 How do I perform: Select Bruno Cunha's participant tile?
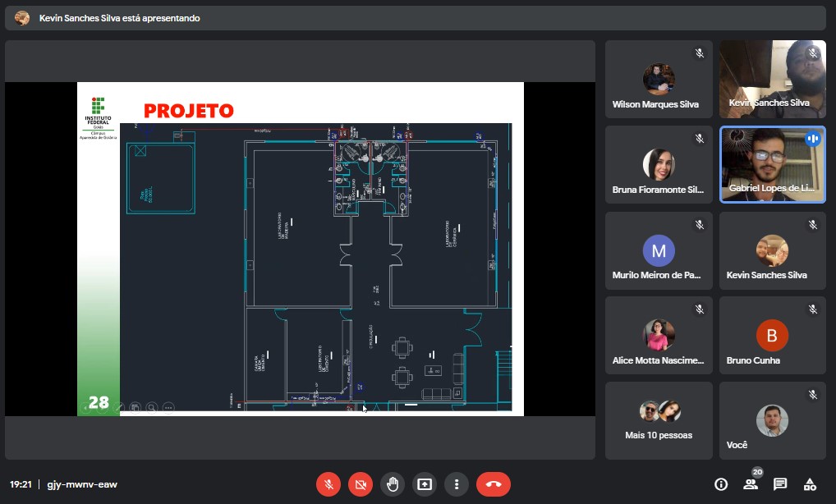point(772,336)
